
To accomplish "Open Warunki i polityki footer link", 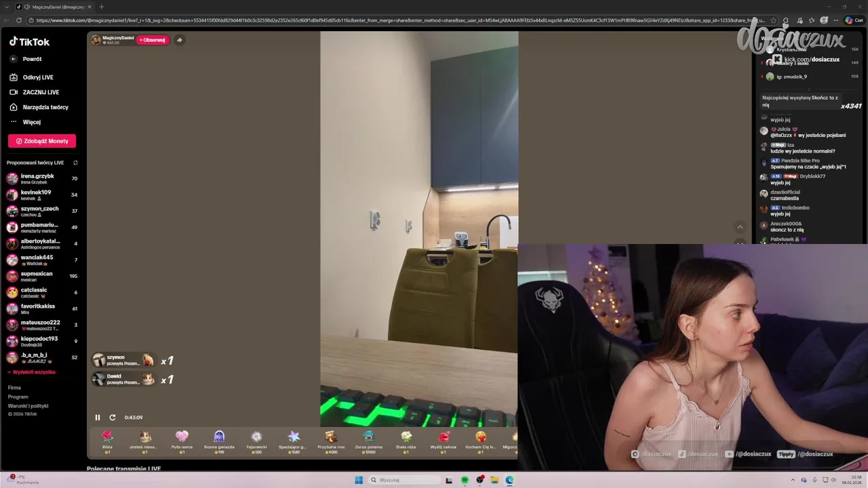I will coord(28,405).
